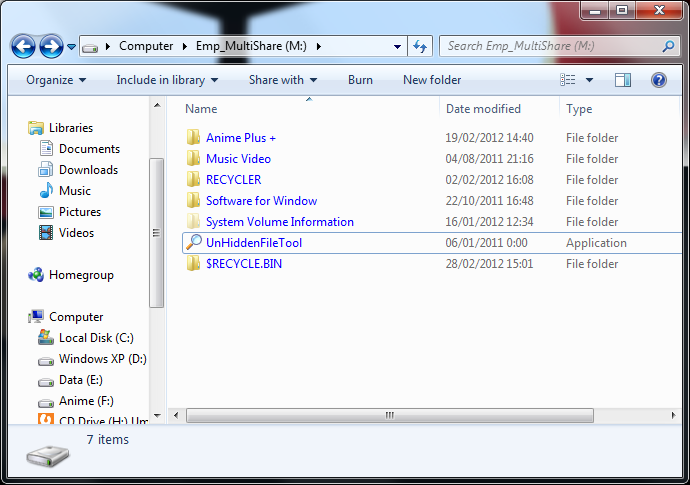This screenshot has width=690, height=485.
Task: Open the view options dropdown arrow
Action: click(589, 80)
